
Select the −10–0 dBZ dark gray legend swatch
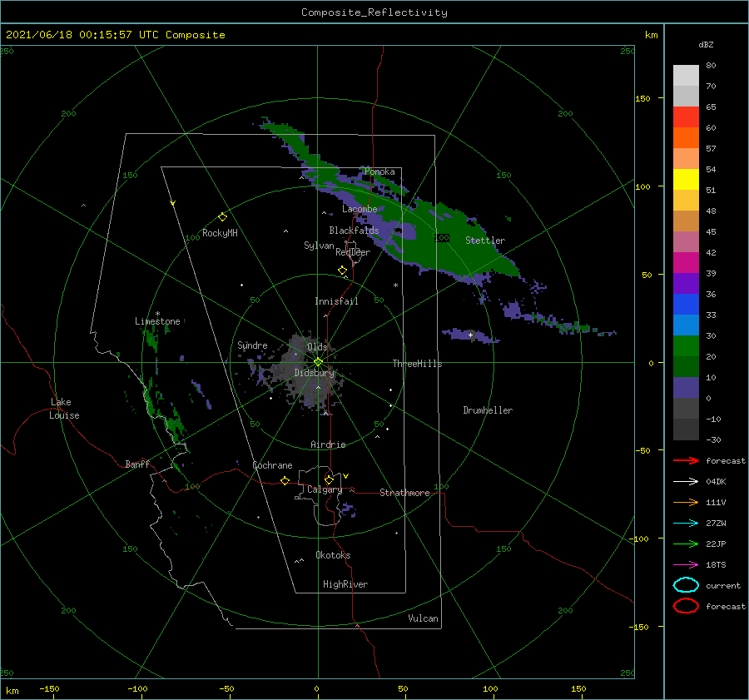[686, 409]
